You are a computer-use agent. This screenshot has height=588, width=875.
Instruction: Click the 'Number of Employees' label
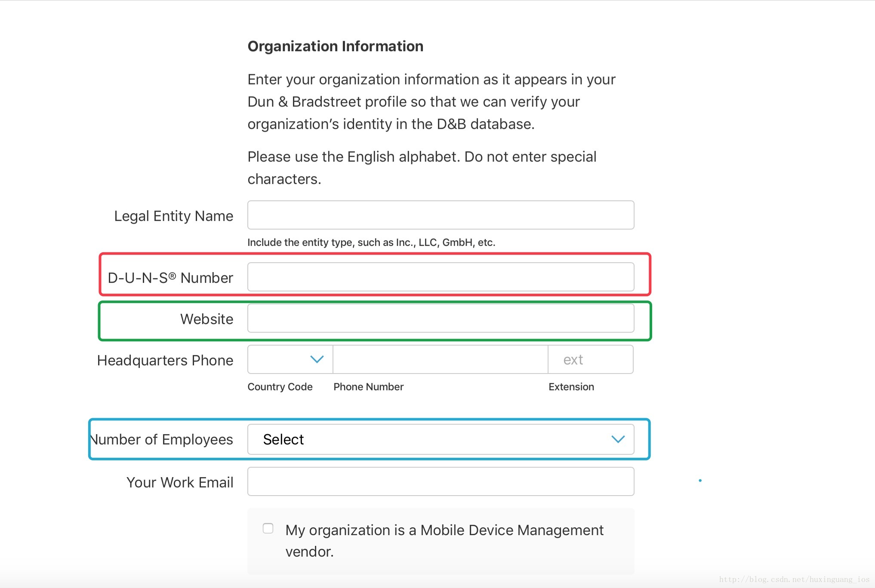(163, 439)
